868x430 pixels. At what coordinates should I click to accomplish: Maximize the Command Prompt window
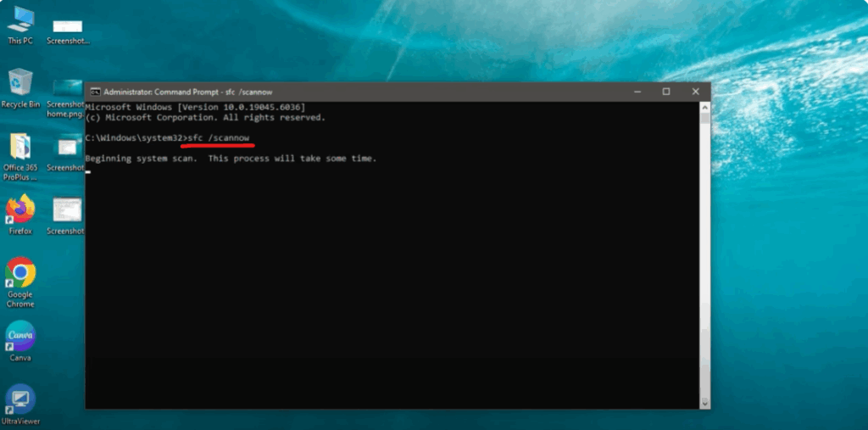[x=666, y=92]
